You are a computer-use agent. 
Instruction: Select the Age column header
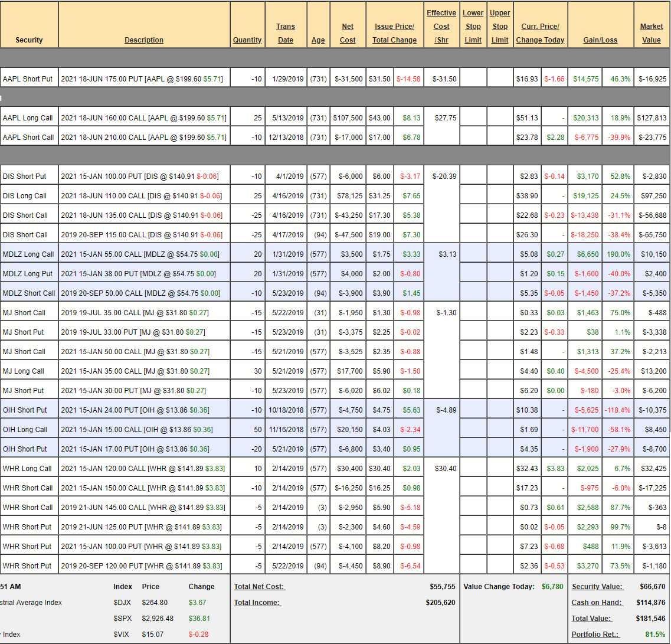tap(318, 40)
